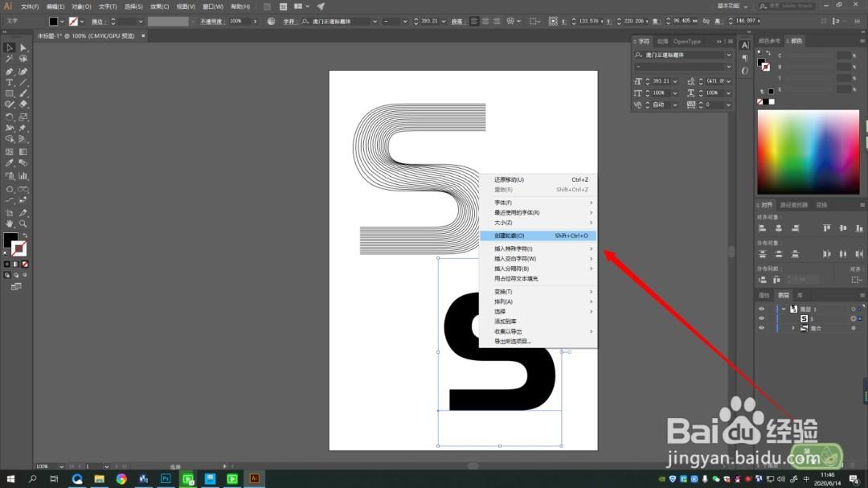The image size is (868, 488).
Task: Open font family dropdown in Character panel
Action: click(x=728, y=55)
